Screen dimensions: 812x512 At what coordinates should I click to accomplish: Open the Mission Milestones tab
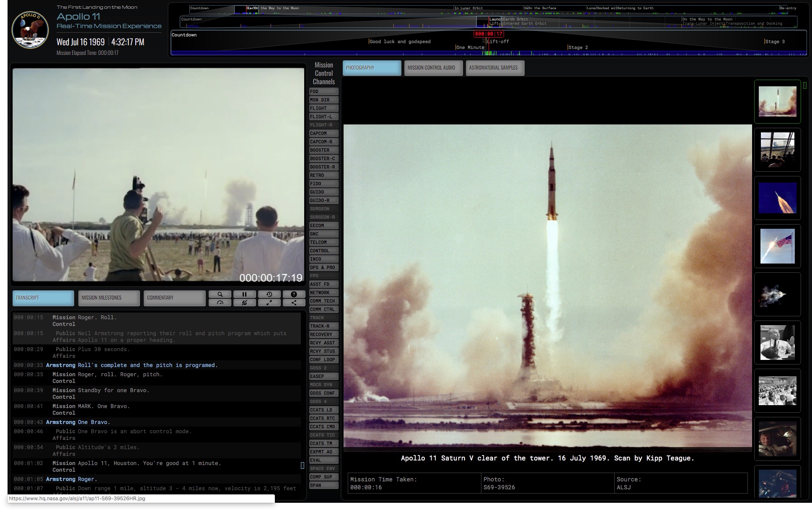pyautogui.click(x=109, y=298)
